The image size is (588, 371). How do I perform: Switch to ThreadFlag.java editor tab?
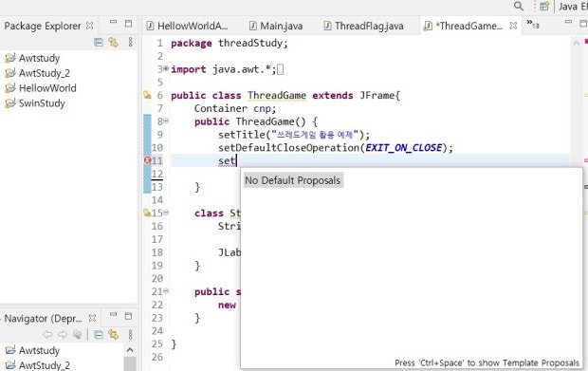[363, 26]
